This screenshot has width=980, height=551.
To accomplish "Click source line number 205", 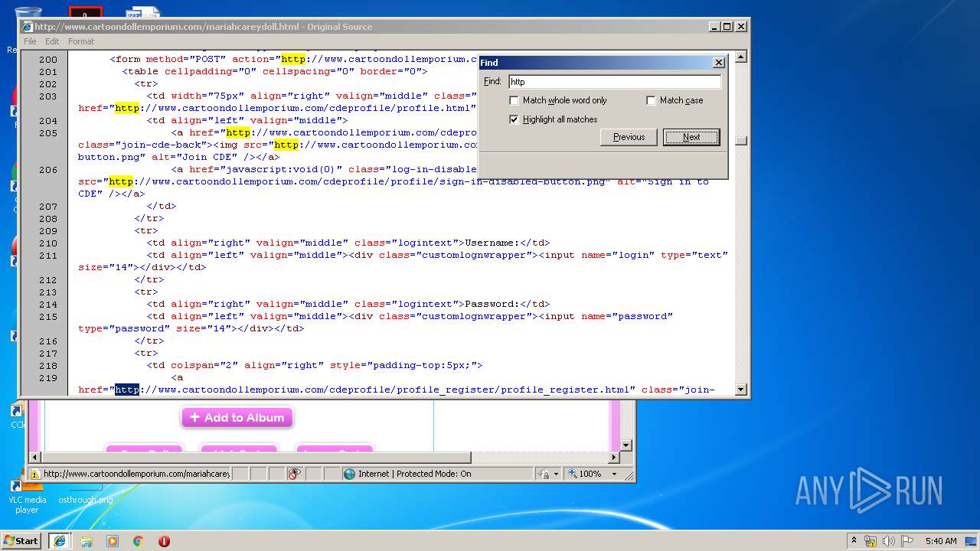I will coord(48,133).
